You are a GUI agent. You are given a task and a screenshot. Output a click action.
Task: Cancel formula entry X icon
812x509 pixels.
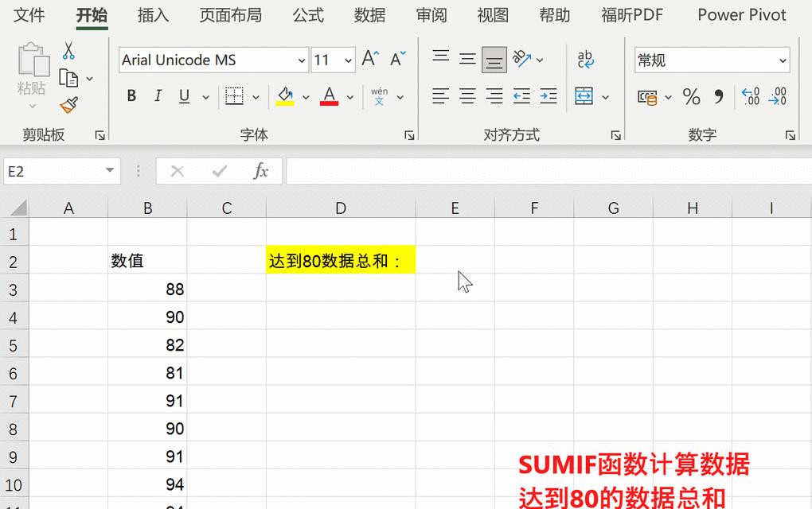[x=177, y=171]
